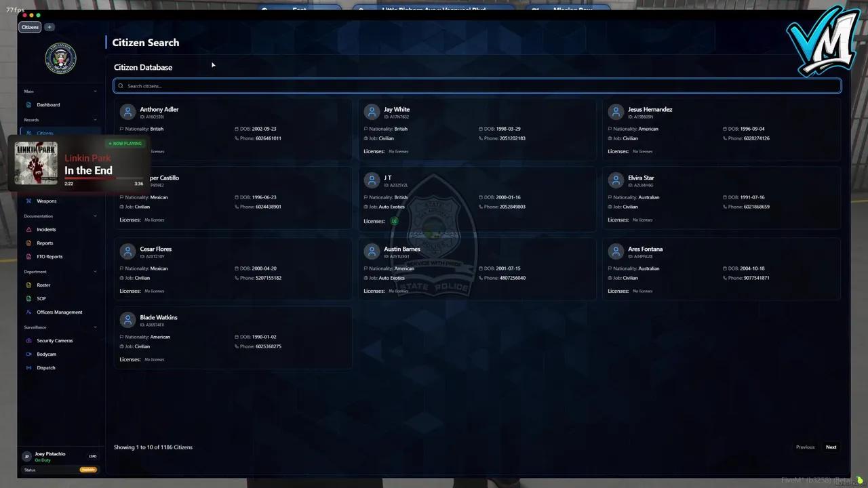This screenshot has height=488, width=868.
Task: Collapse the Surveillance section chevron
Action: 95,327
